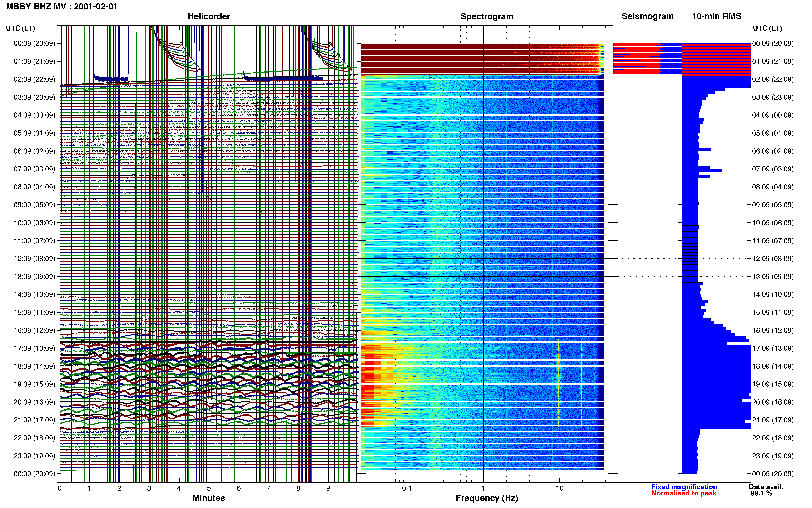This screenshot has width=812, height=508.
Task: Click '03:09 (23:09)' on the left time axis
Action: [34, 97]
